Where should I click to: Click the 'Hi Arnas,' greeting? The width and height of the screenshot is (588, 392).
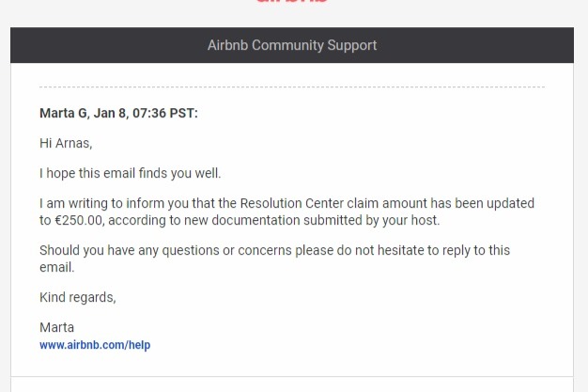(x=66, y=143)
